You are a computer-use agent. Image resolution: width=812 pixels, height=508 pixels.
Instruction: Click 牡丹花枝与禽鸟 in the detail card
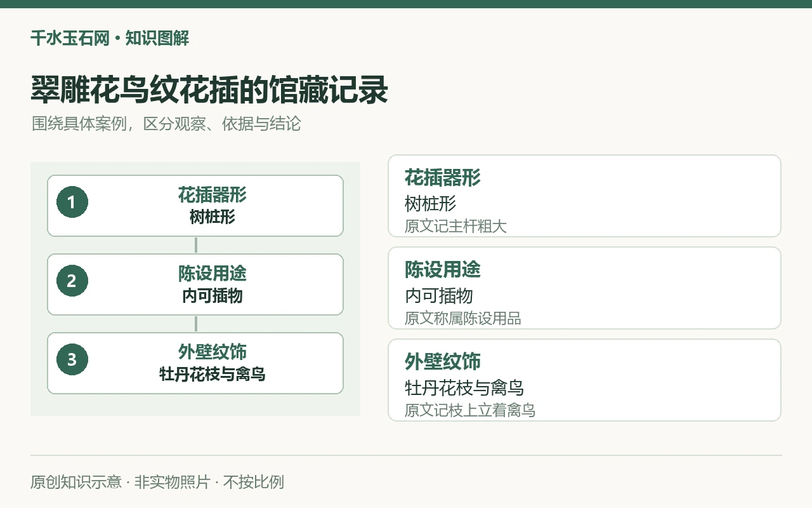pyautogui.click(x=464, y=388)
